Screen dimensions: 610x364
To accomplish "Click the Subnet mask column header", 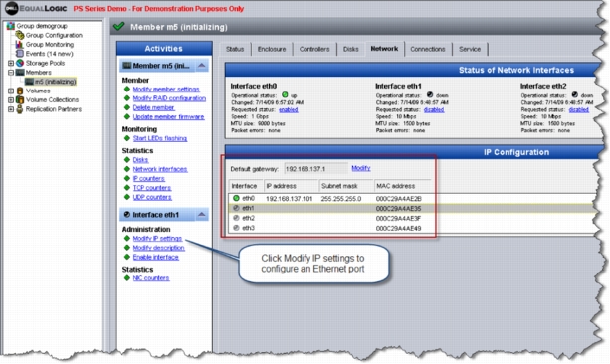I will tap(346, 186).
